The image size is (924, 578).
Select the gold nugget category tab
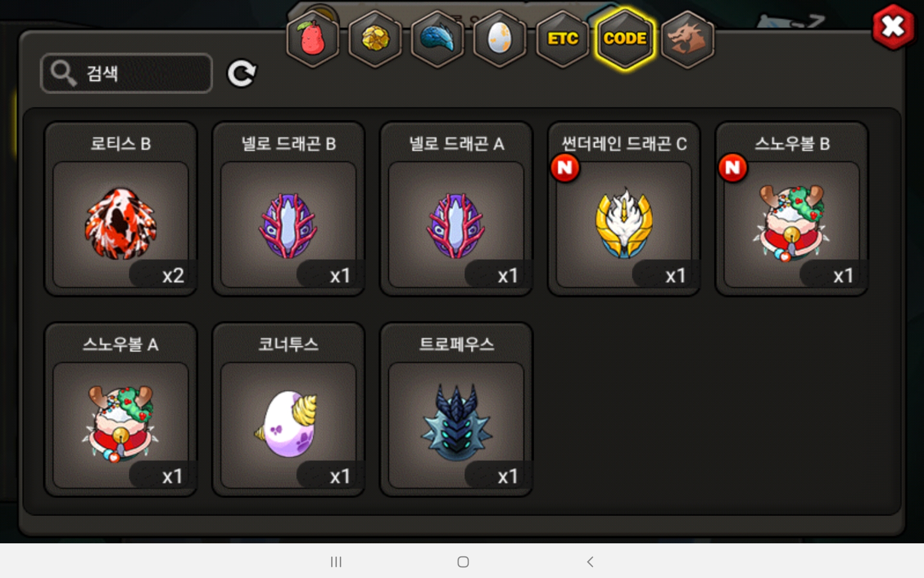click(x=375, y=39)
